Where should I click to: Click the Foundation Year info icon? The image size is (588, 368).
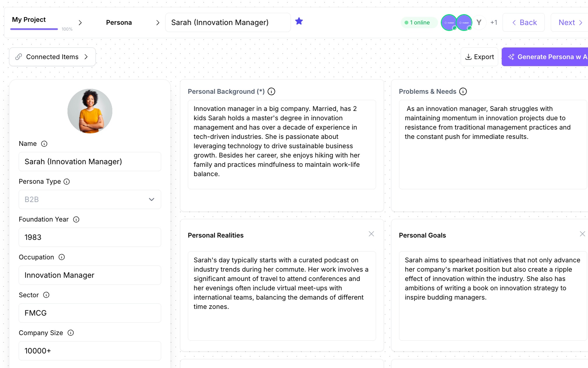point(76,220)
